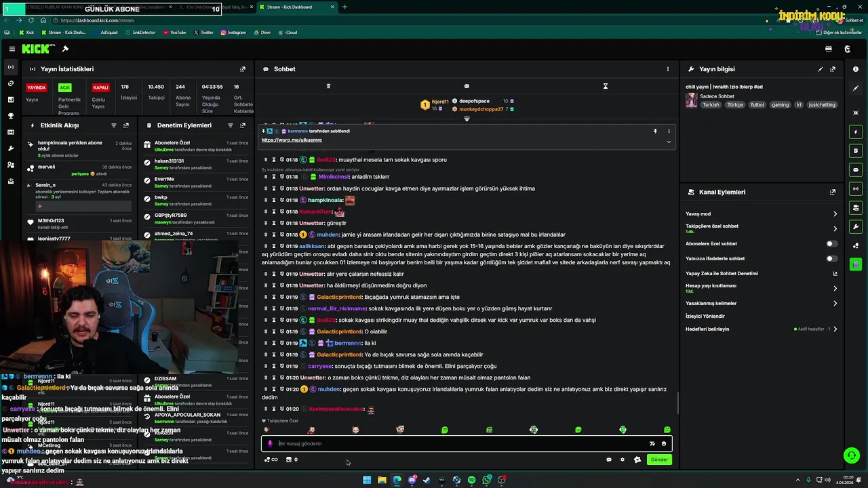Viewport: 868px width, 488px height.
Task: Click the futbol tag
Action: point(757,105)
